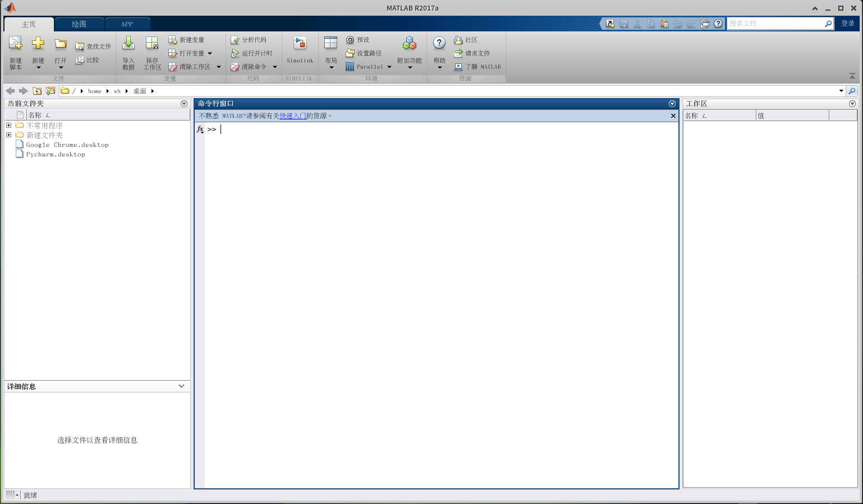Click 登录 (Sign In)
863x504 pixels.
click(x=848, y=24)
